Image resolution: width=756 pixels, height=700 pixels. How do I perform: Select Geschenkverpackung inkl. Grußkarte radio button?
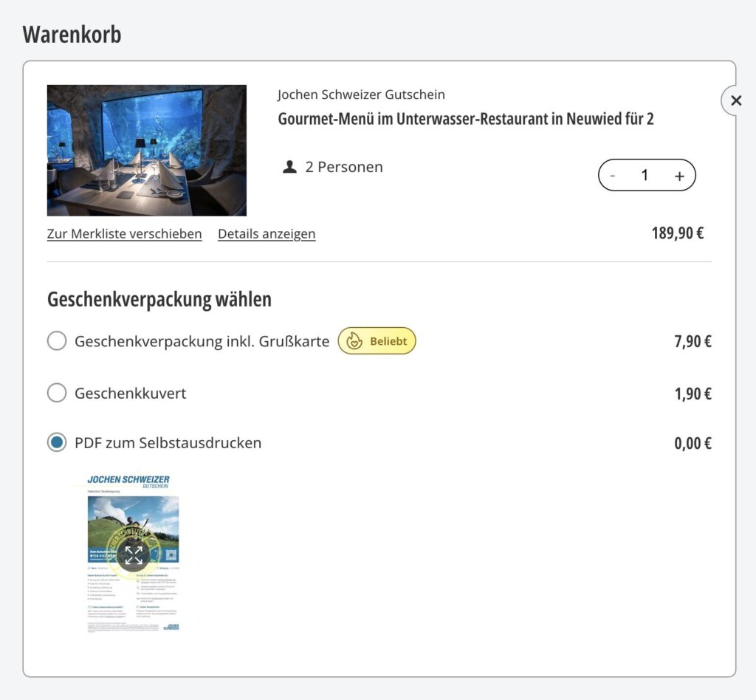click(57, 341)
